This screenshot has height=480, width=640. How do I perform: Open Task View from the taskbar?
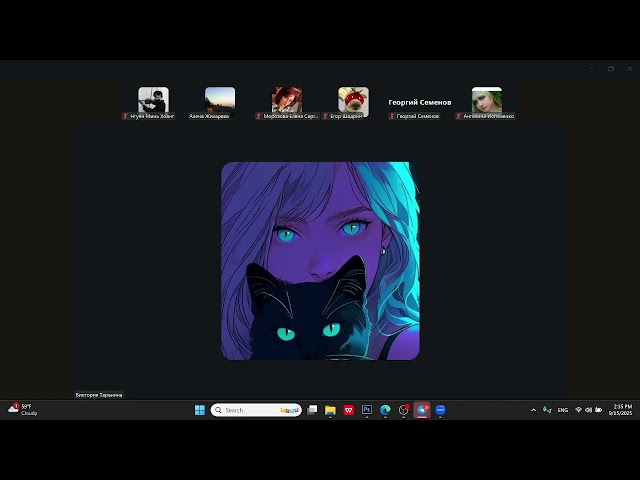coord(312,410)
